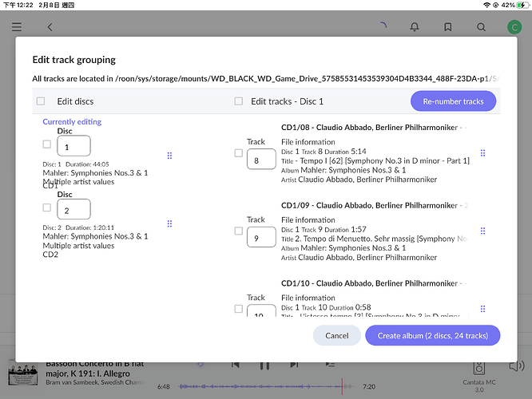Open the search magnifier
Screen dimensions: 532x399
click(x=481, y=27)
